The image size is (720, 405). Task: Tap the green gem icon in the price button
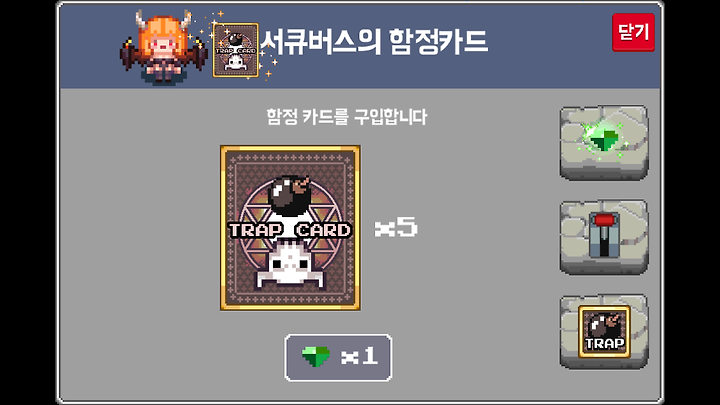pos(315,356)
